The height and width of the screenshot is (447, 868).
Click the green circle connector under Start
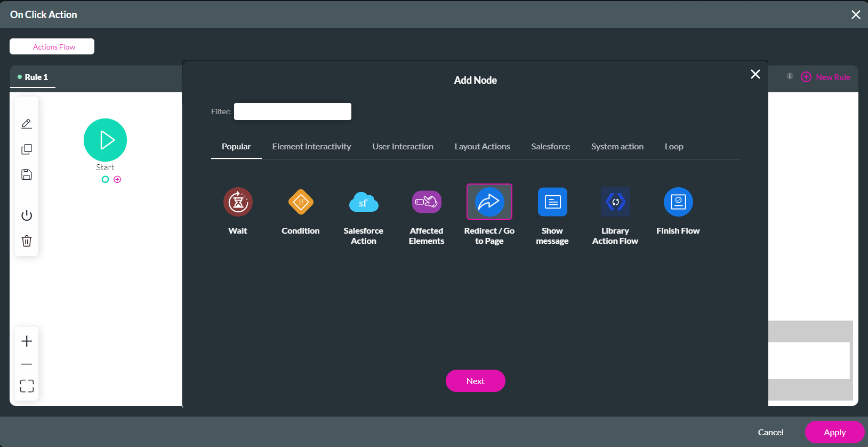(x=105, y=180)
